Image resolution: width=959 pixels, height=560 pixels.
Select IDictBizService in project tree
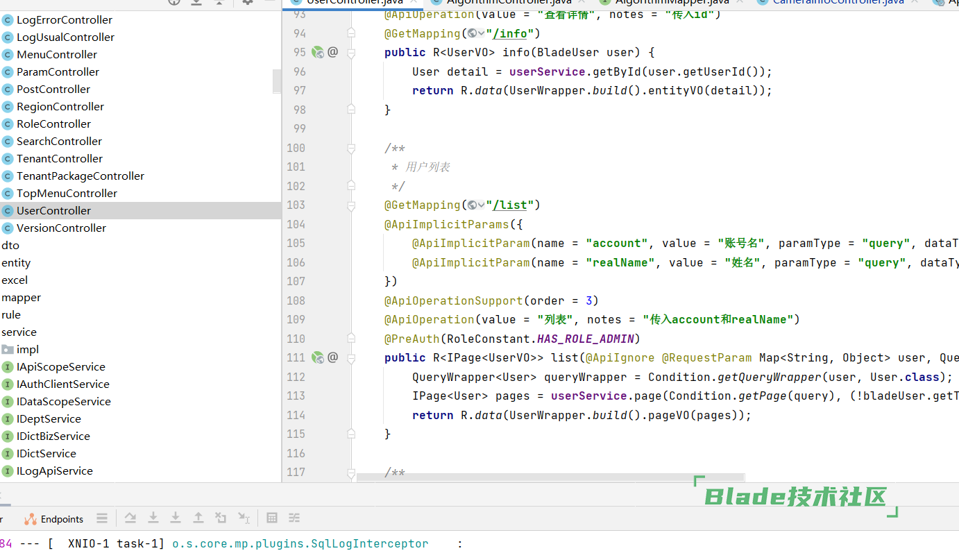pyautogui.click(x=53, y=436)
